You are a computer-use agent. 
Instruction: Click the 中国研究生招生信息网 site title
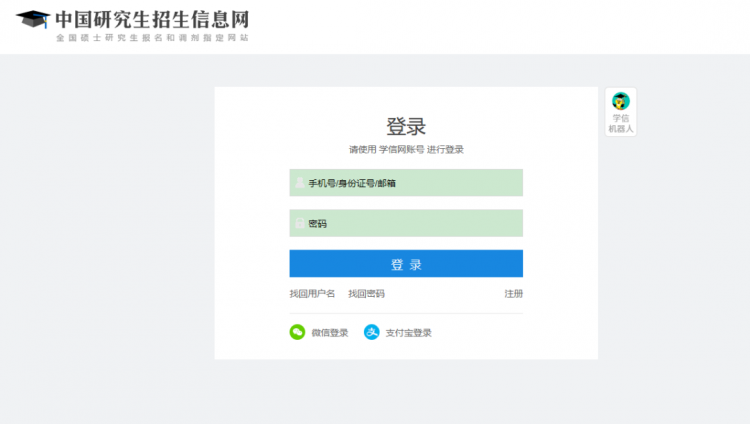click(x=152, y=19)
